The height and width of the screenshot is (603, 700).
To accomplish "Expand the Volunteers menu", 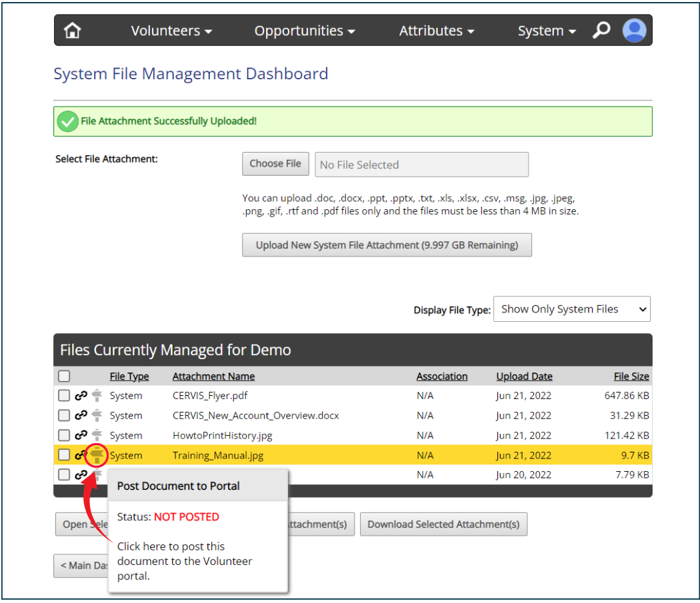I will point(171,31).
